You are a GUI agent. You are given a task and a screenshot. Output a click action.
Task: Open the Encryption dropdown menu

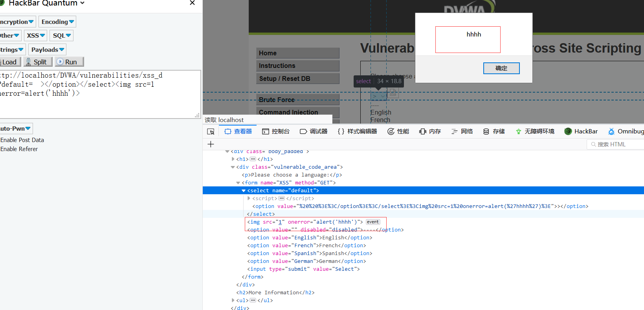pos(17,22)
